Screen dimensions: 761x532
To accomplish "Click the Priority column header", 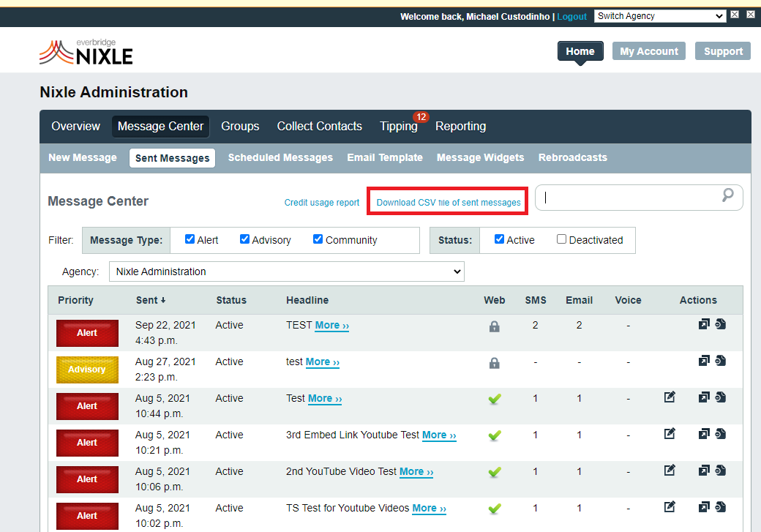I will 75,301.
